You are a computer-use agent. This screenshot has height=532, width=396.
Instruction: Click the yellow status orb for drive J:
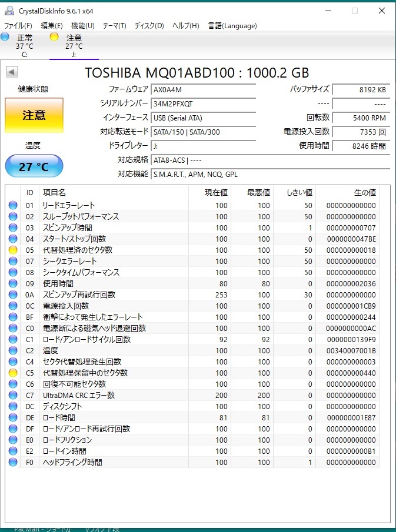[x=54, y=36]
